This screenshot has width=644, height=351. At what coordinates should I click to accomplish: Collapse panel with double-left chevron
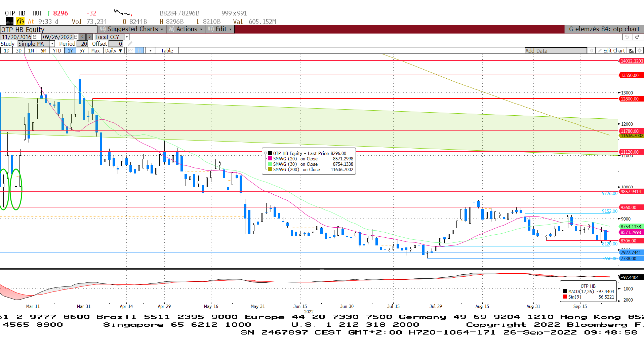coord(592,51)
